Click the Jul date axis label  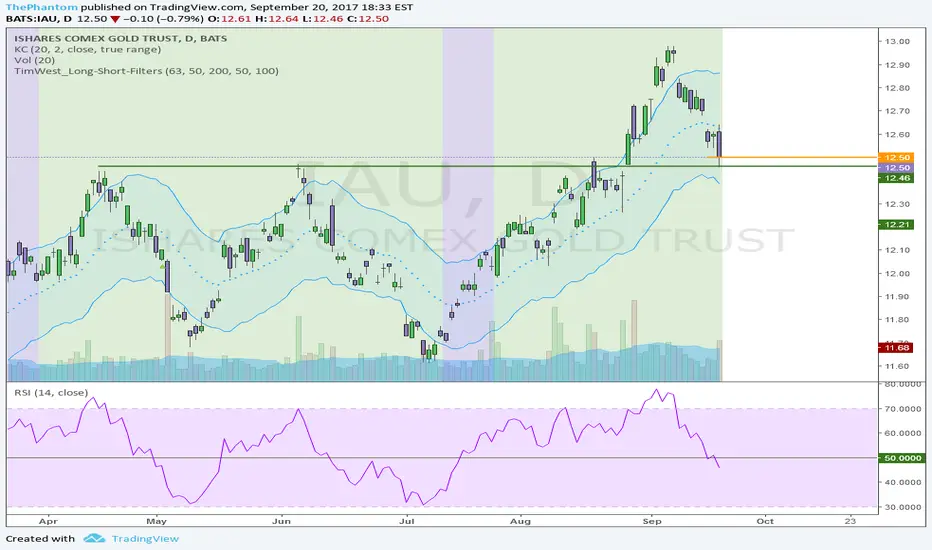coord(407,521)
